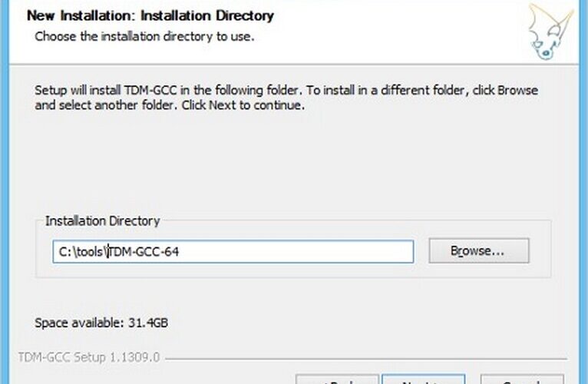
Task: Place cursor after TDM-GCC-64 in path field
Action: tap(180, 251)
